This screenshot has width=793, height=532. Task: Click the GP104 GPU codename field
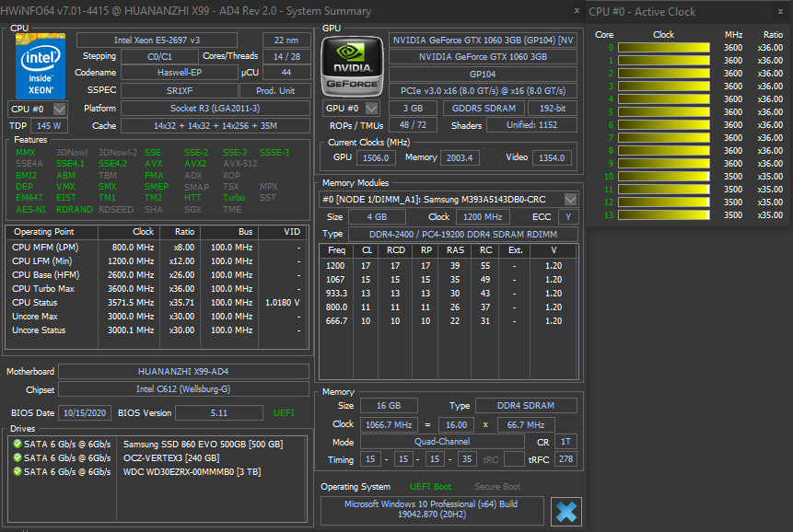483,74
